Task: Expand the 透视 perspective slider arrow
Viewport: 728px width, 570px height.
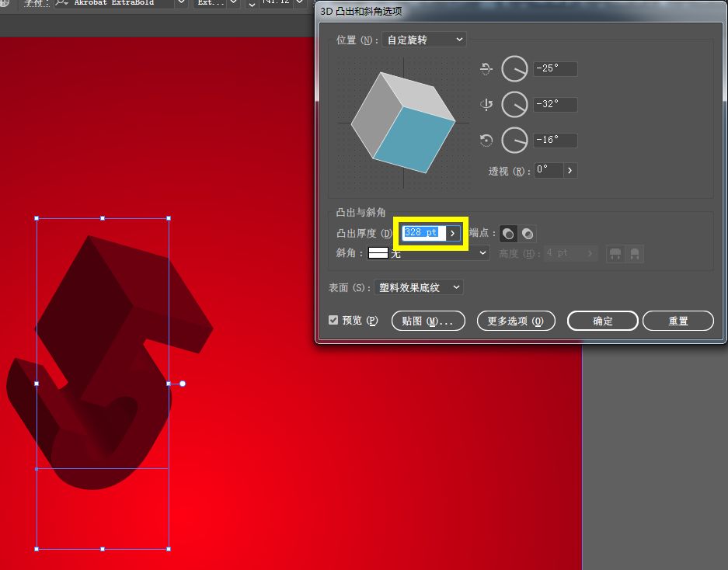Action: click(x=570, y=170)
